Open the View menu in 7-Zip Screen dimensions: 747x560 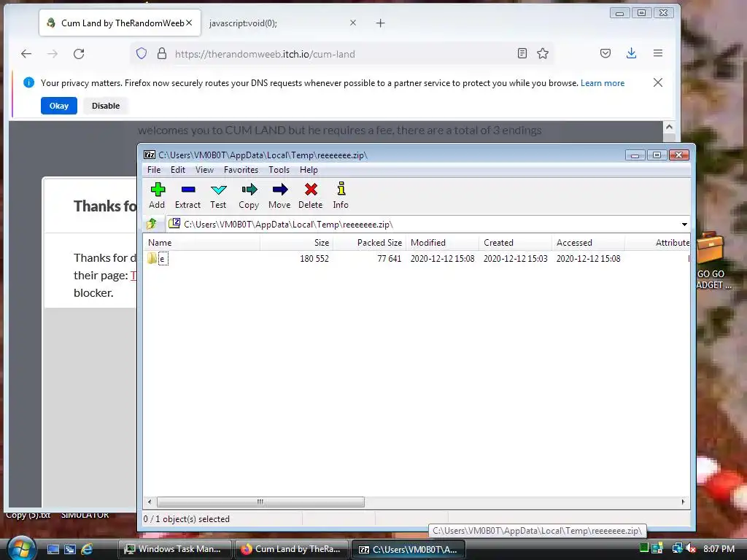point(204,170)
